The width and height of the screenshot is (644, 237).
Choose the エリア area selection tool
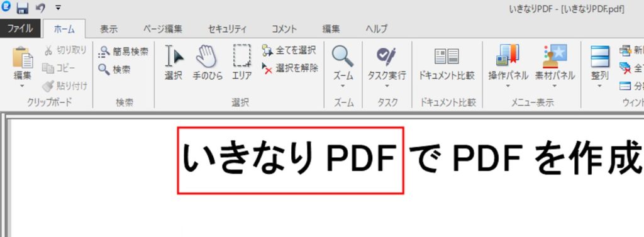[242, 63]
